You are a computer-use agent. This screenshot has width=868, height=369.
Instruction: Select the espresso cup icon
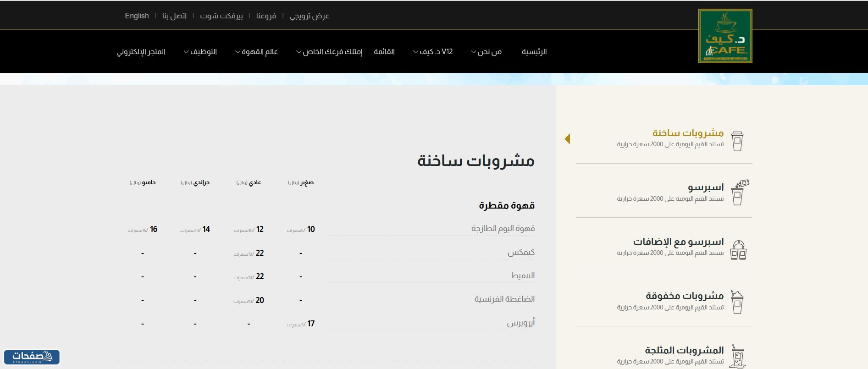coord(739,193)
